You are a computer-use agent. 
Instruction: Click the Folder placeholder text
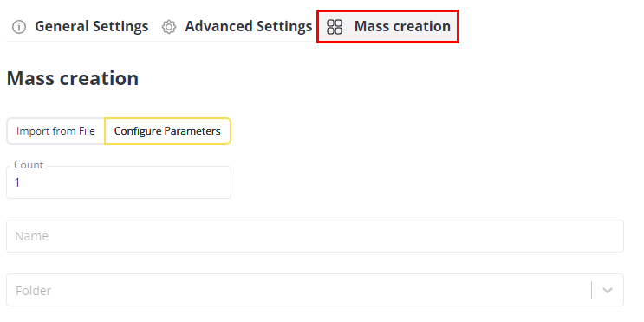pyautogui.click(x=33, y=291)
